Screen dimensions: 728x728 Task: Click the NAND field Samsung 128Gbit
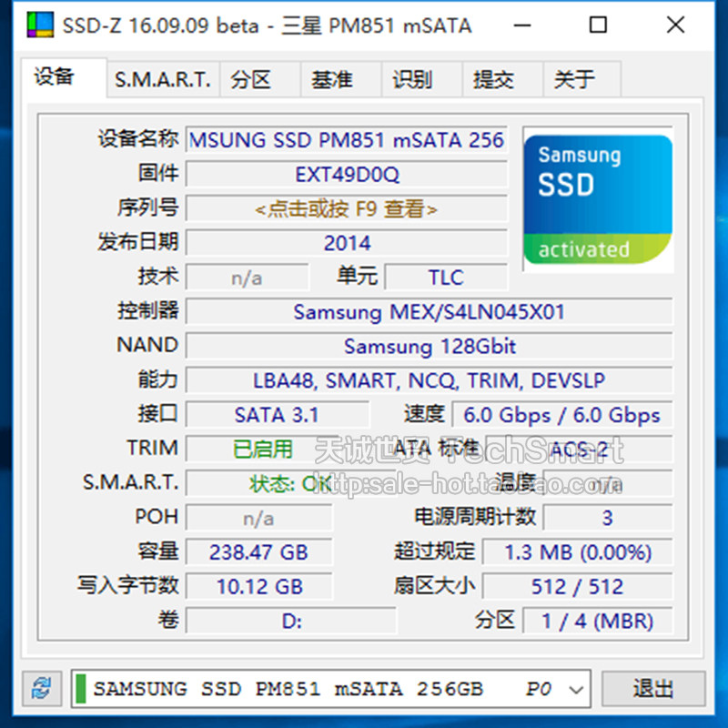(428, 346)
